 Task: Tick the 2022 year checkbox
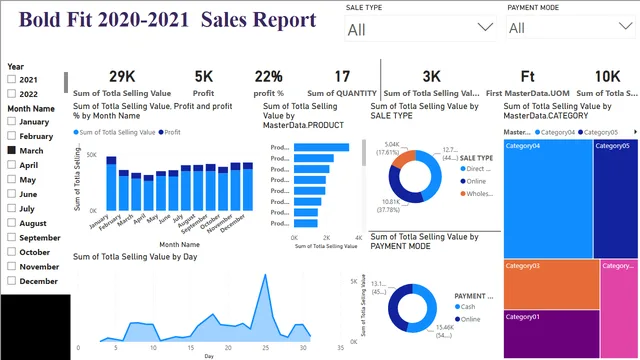[11, 93]
